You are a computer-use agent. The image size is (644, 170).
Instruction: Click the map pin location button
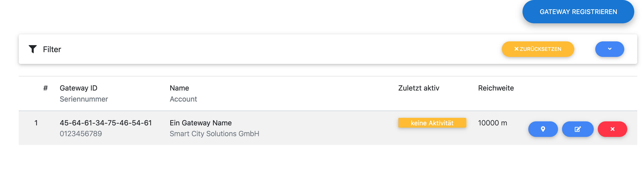click(543, 129)
